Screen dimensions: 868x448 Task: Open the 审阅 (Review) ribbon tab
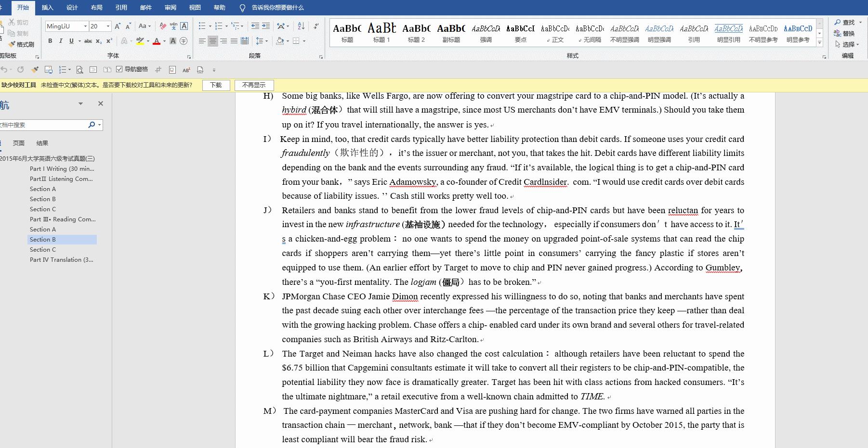(170, 8)
